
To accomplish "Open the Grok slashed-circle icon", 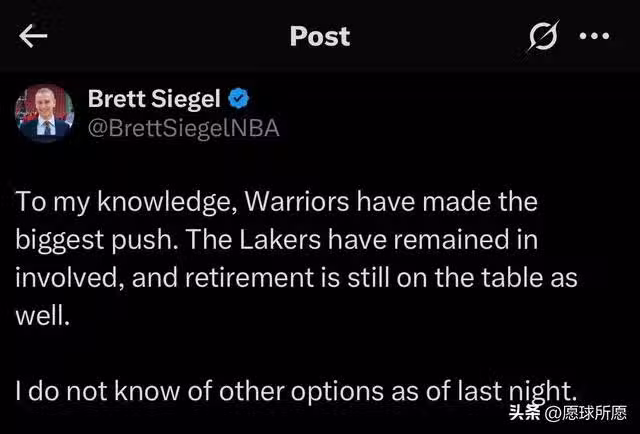I will [542, 37].
